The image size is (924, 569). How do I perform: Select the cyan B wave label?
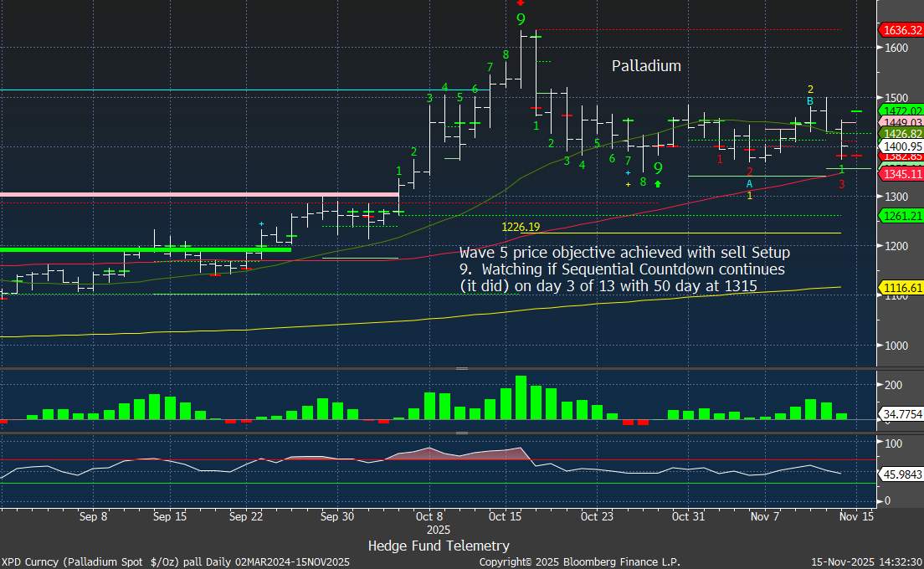point(809,101)
